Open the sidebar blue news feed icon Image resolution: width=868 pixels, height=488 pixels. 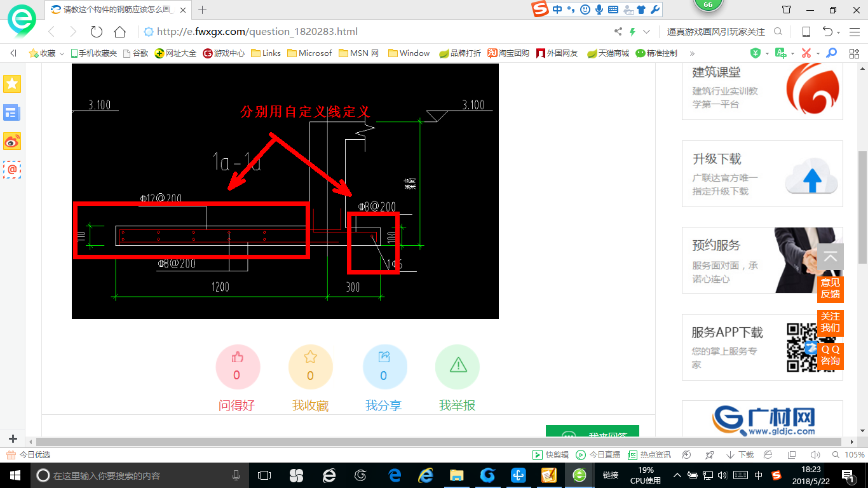[x=12, y=113]
